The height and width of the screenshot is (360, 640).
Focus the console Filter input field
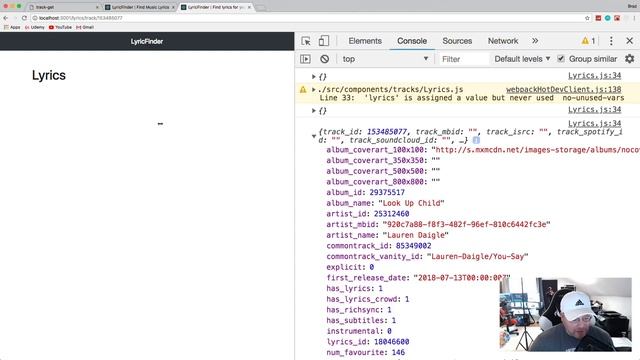pos(463,59)
